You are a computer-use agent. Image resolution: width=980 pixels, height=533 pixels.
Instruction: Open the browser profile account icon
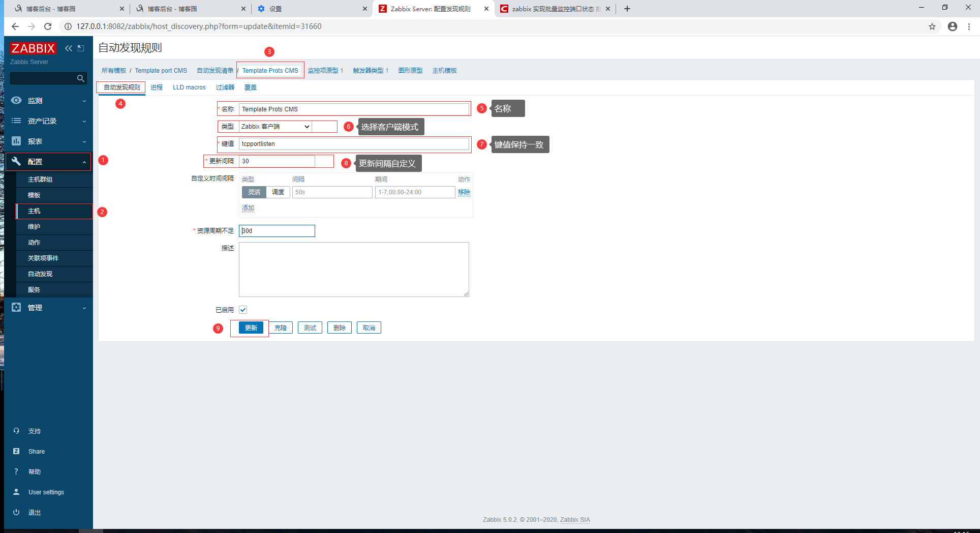point(953,26)
